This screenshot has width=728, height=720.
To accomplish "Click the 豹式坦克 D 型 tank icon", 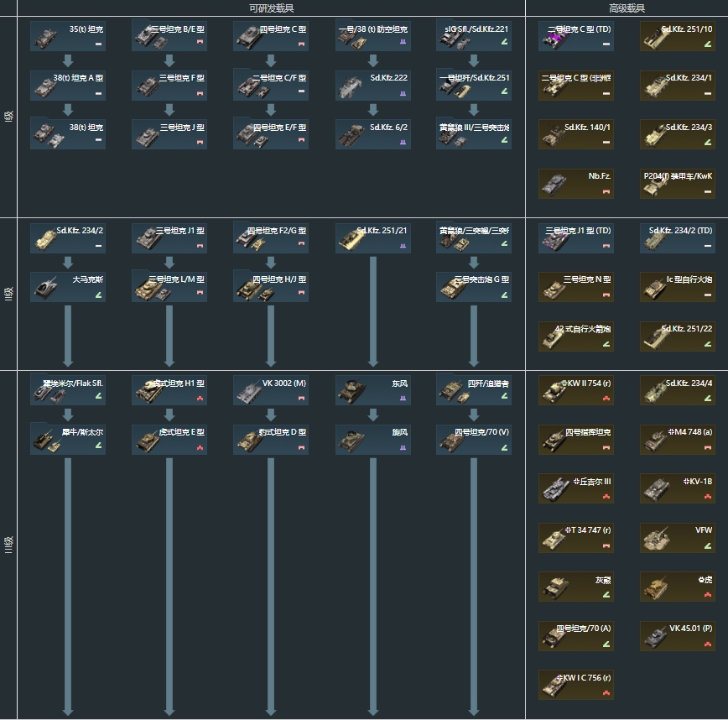I will [248, 441].
